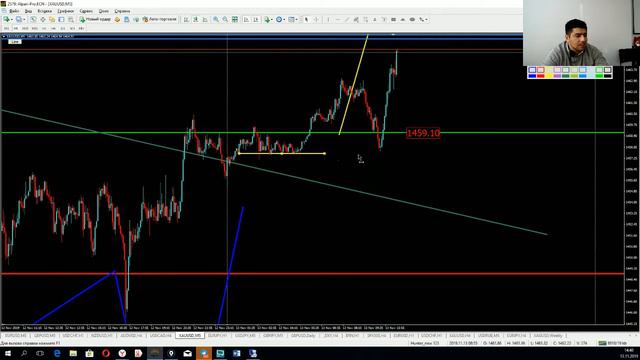Open the indicators list icon
The width and height of the screenshot is (640, 360).
pyautogui.click(x=267, y=19)
